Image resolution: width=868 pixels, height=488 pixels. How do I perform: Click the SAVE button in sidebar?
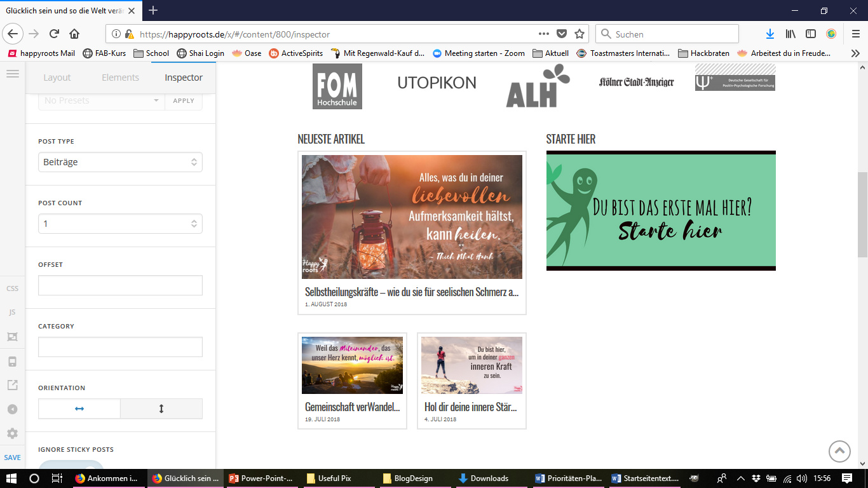click(x=13, y=457)
